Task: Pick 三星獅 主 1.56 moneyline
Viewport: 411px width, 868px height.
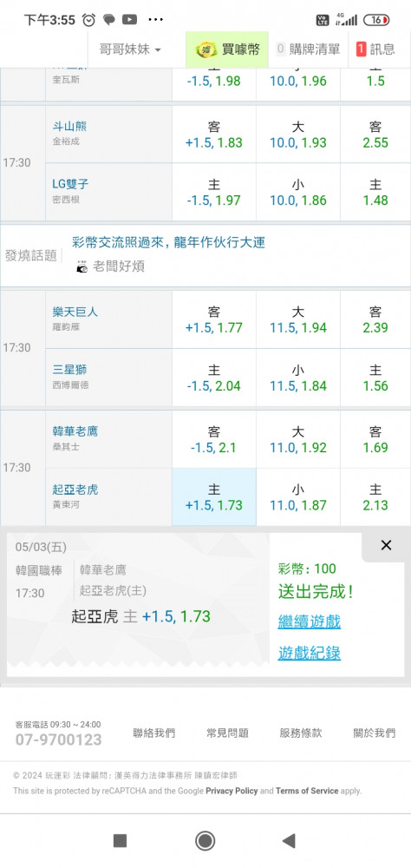Action: tap(375, 378)
